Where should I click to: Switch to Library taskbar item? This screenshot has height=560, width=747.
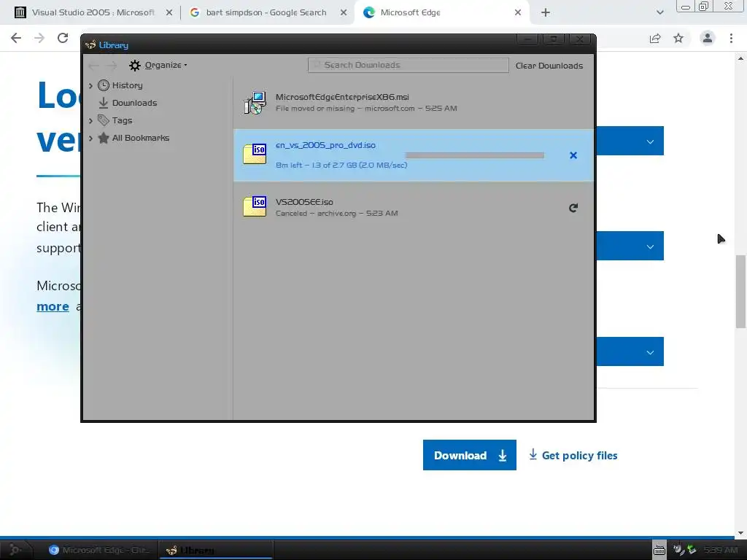[215, 550]
